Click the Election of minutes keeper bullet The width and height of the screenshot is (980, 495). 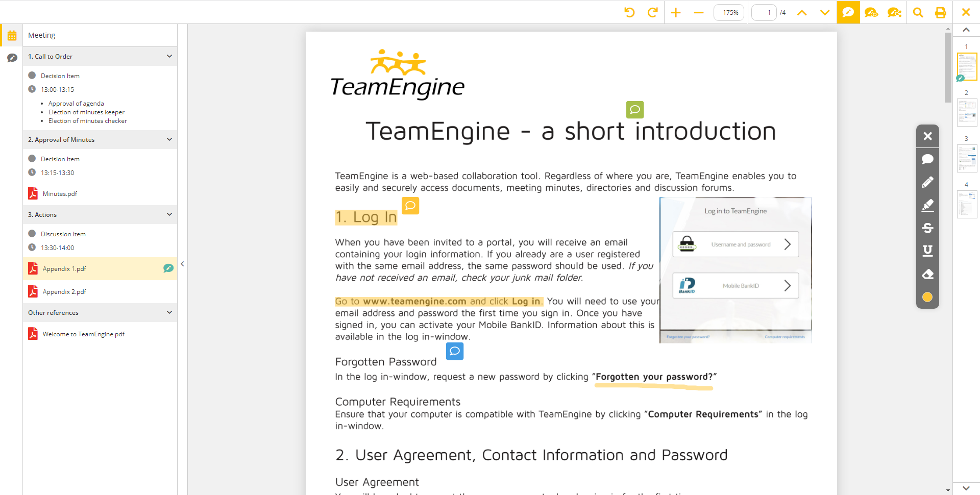pyautogui.click(x=86, y=112)
